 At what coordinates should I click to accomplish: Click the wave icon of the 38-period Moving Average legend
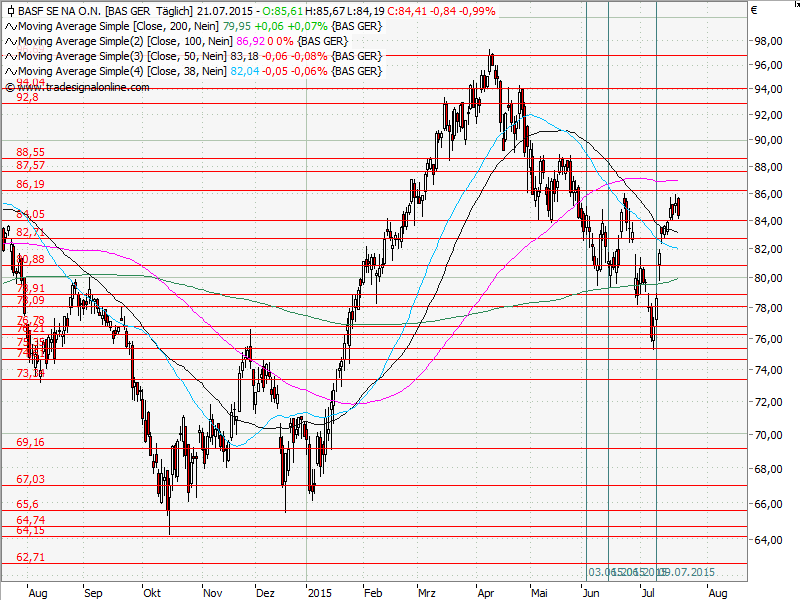click(9, 70)
